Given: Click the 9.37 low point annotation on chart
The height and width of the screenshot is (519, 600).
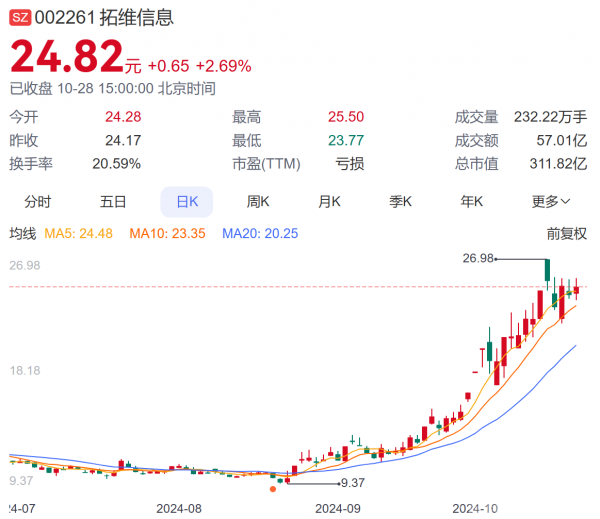Looking at the screenshot, I should click(353, 483).
